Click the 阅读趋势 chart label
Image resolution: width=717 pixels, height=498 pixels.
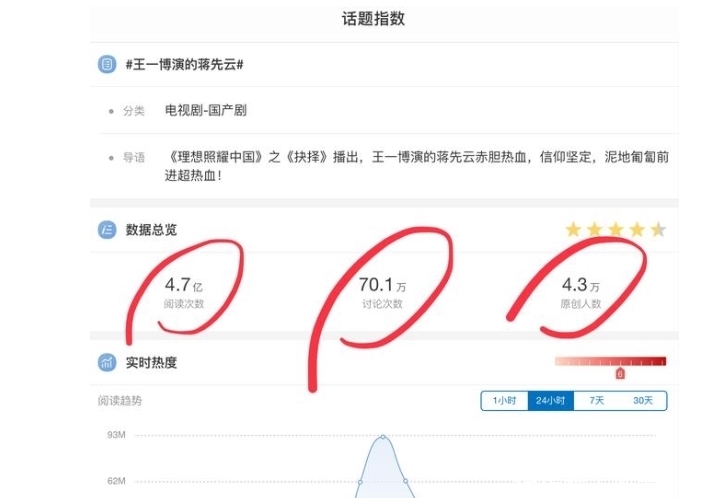pyautogui.click(x=120, y=401)
